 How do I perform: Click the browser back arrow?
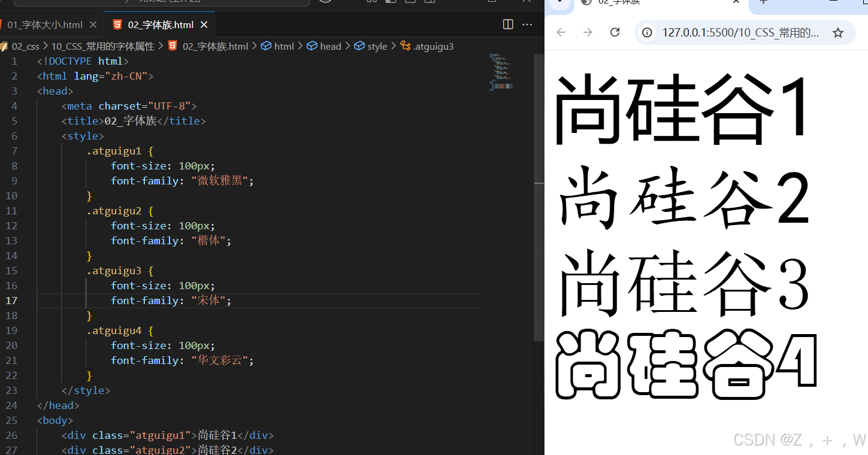[561, 33]
